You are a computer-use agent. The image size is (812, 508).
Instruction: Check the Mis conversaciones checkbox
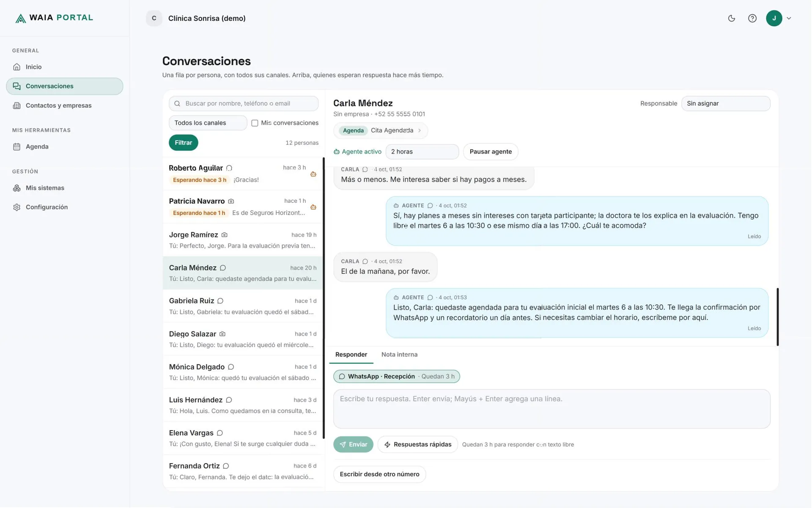click(x=255, y=123)
